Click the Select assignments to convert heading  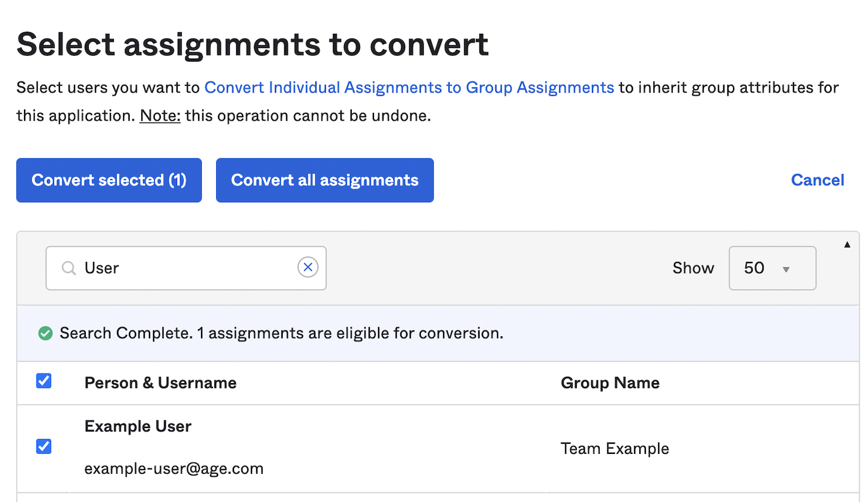253,46
